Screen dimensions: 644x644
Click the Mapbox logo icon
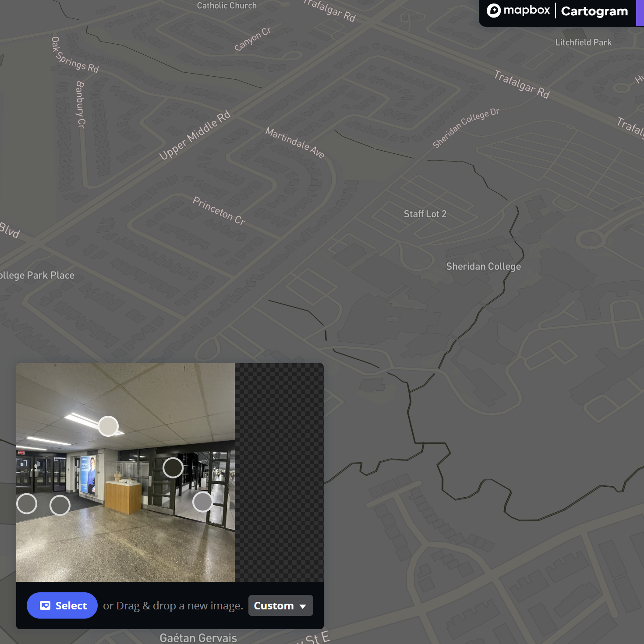(x=494, y=11)
